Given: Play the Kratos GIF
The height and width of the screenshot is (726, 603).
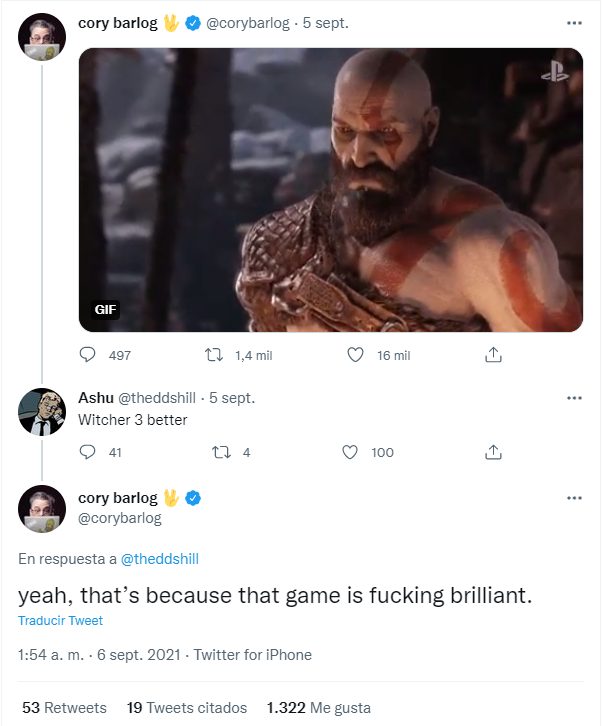Looking at the screenshot, I should [x=330, y=190].
